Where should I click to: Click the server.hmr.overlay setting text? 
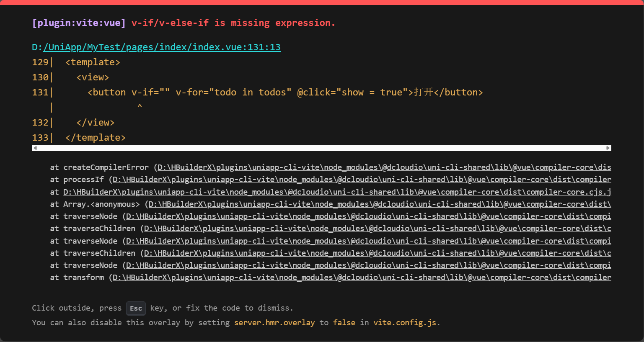[x=274, y=323]
